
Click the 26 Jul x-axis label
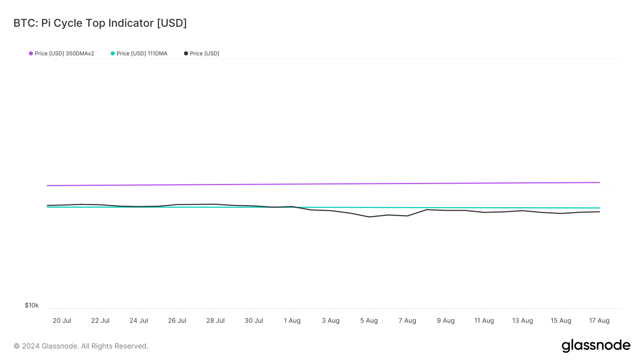coord(177,321)
